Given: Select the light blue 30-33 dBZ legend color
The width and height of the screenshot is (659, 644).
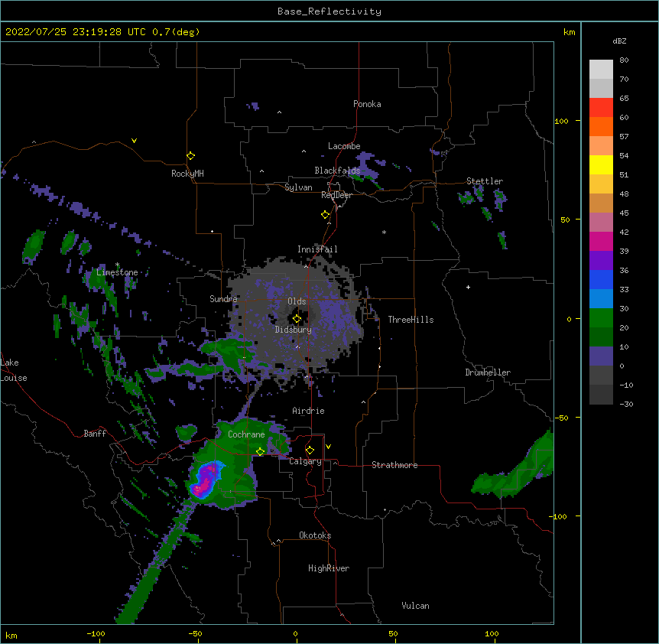Looking at the screenshot, I should (x=601, y=299).
